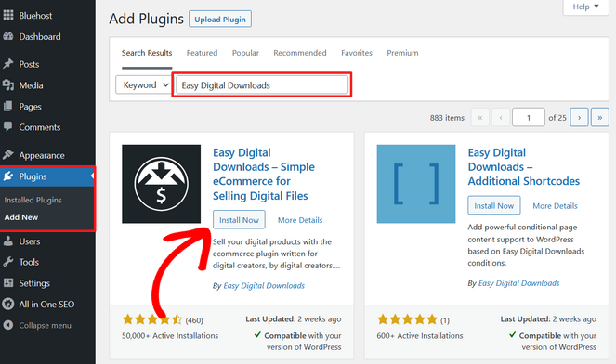This screenshot has width=616, height=364.
Task: Open the Installed Plugins submenu item
Action: [x=33, y=200]
